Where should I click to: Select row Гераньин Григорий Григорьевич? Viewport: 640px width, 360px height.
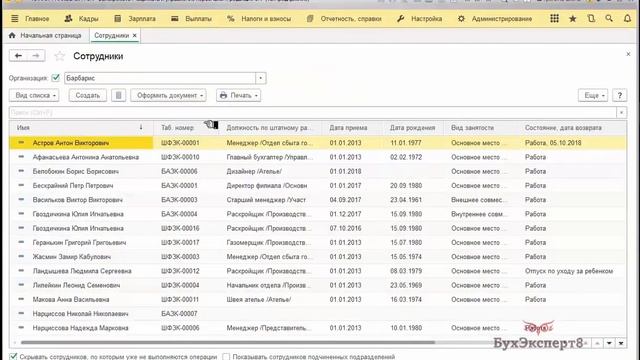point(318,242)
